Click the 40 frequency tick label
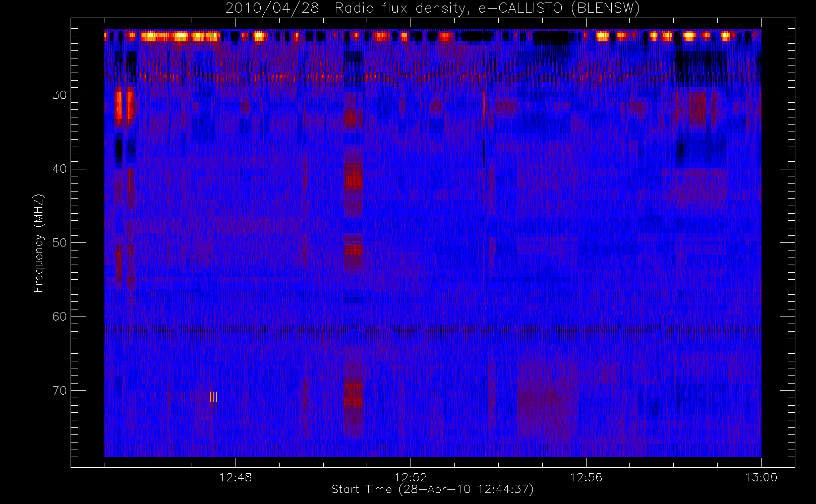Screen dimensions: 816x504 (x=60, y=169)
